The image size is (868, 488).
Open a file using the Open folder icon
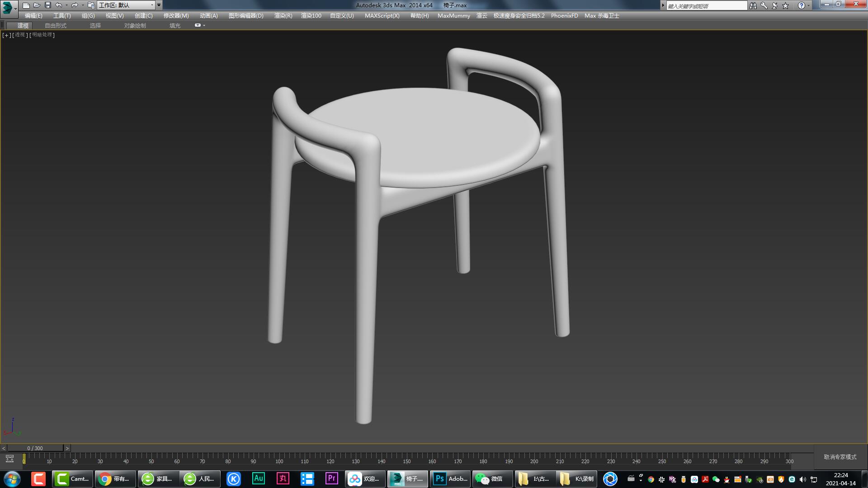point(37,5)
